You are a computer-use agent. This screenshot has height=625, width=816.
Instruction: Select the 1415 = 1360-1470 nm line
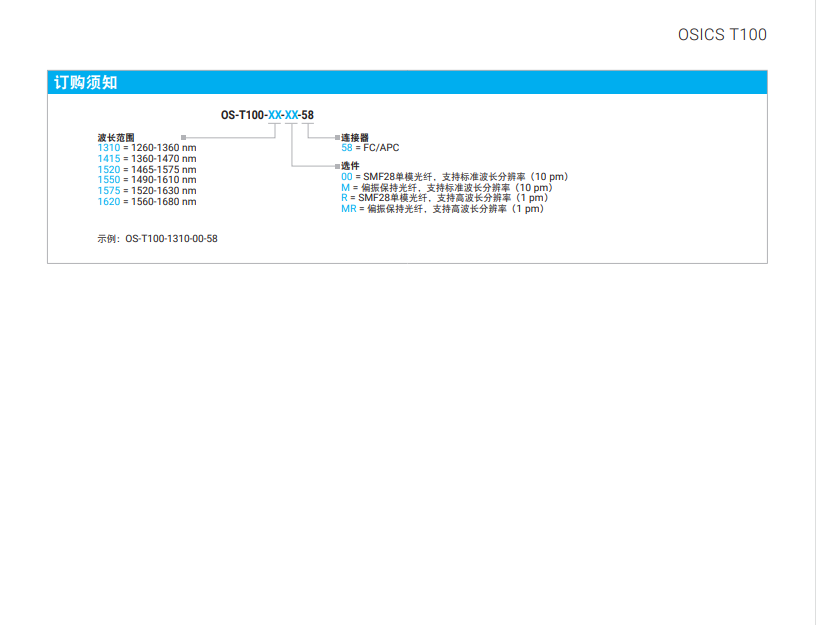pos(147,159)
